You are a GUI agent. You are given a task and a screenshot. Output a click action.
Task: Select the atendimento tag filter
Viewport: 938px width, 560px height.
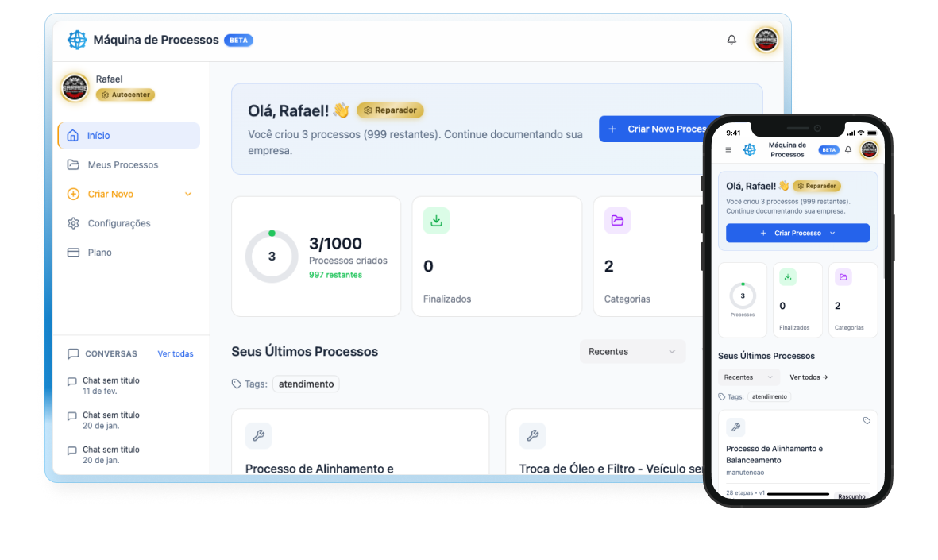click(306, 384)
